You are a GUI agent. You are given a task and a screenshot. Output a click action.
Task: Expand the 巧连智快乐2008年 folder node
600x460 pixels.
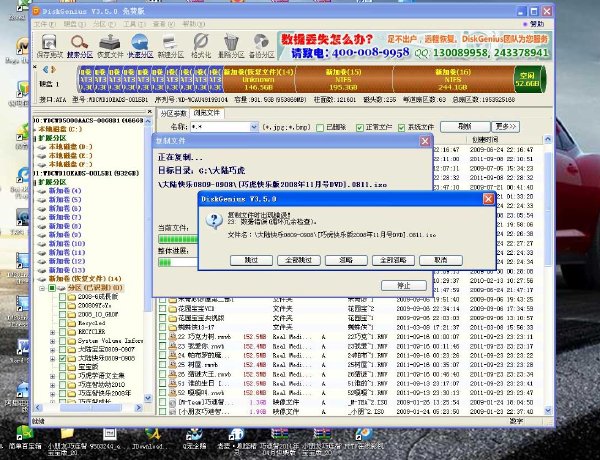52,394
